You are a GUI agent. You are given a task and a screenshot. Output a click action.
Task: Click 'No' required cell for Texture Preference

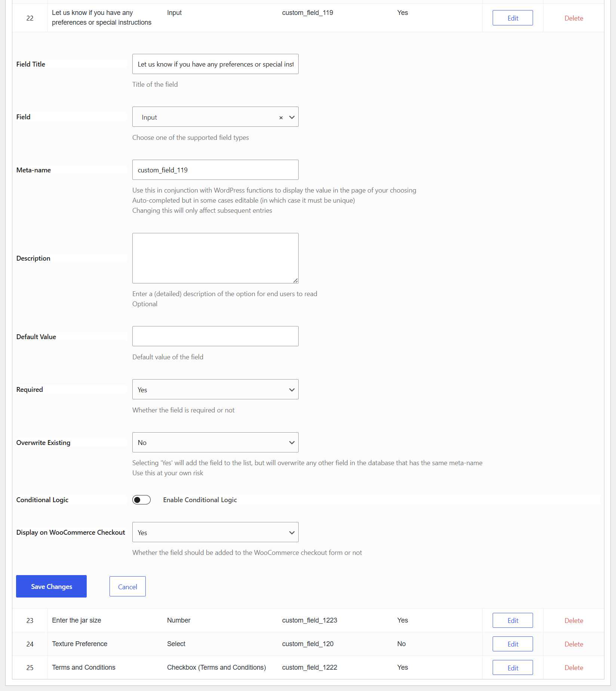tap(401, 644)
